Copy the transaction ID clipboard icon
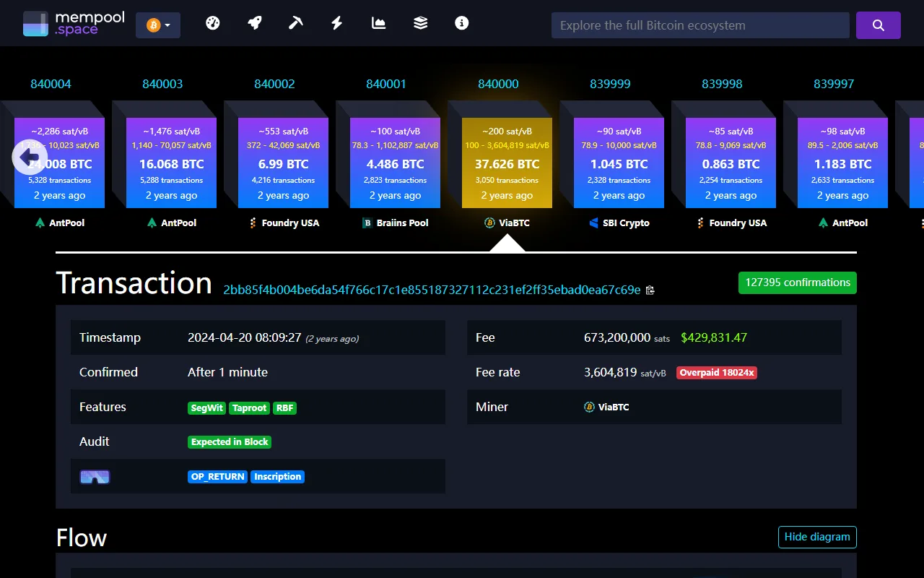This screenshot has width=924, height=578. pyautogui.click(x=650, y=290)
